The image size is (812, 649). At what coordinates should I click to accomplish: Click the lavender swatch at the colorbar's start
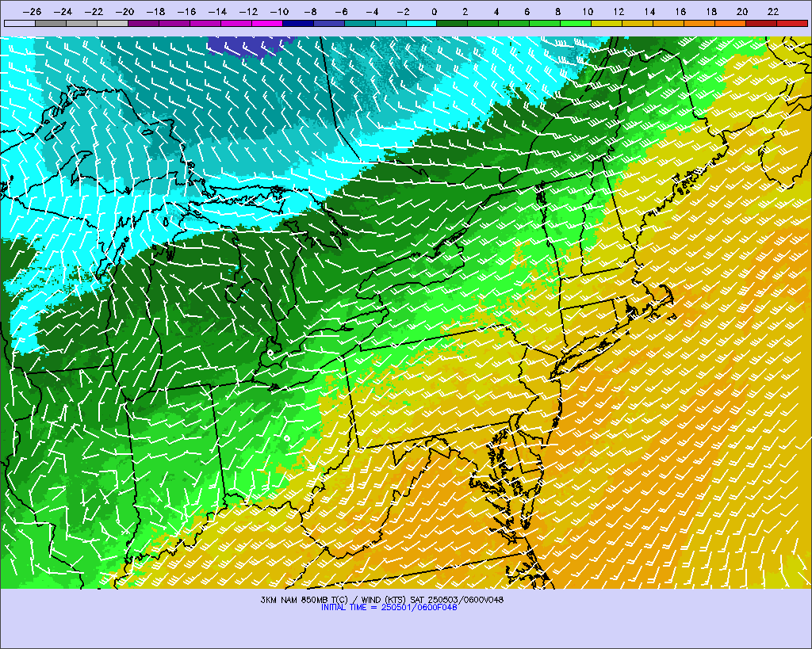(20, 23)
